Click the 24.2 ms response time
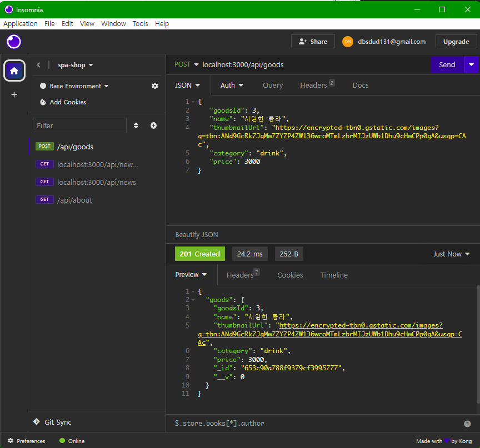 click(250, 254)
